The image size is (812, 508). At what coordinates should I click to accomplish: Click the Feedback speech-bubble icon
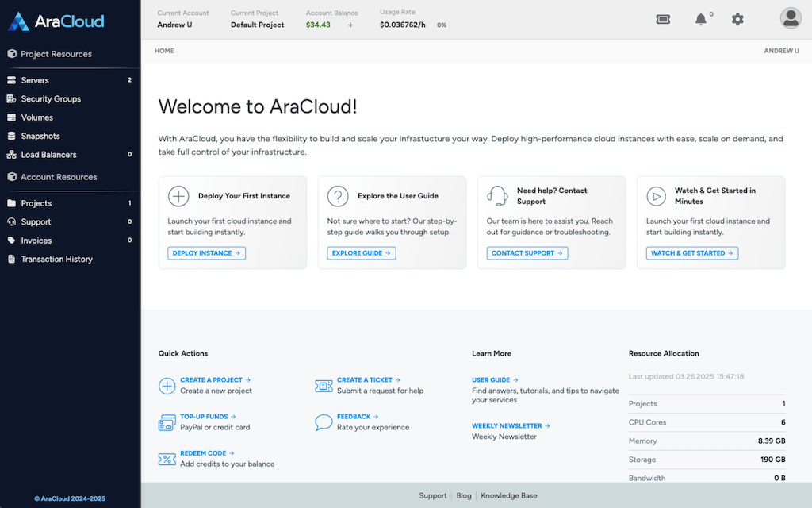(x=323, y=422)
